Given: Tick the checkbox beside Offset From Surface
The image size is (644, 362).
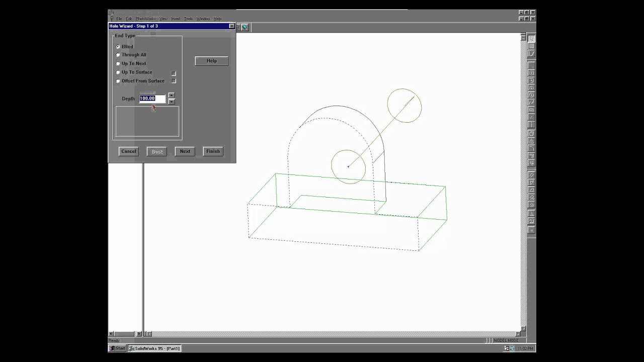Looking at the screenshot, I should pos(174,81).
